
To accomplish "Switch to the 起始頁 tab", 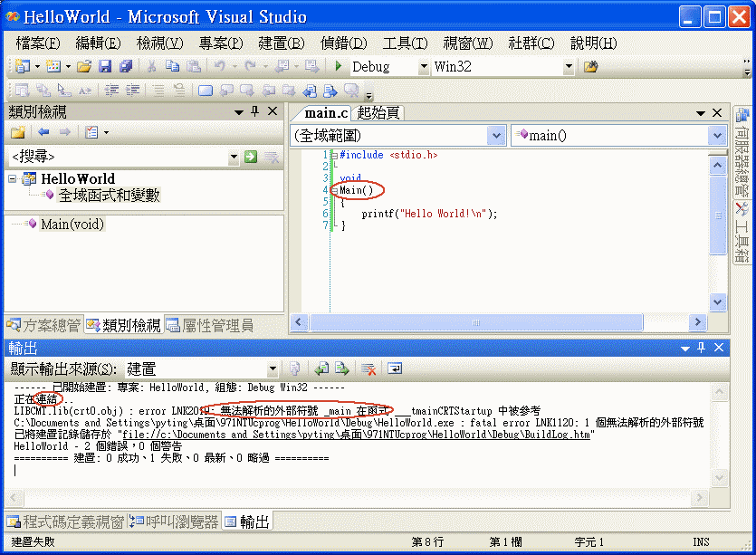I will coord(378,113).
